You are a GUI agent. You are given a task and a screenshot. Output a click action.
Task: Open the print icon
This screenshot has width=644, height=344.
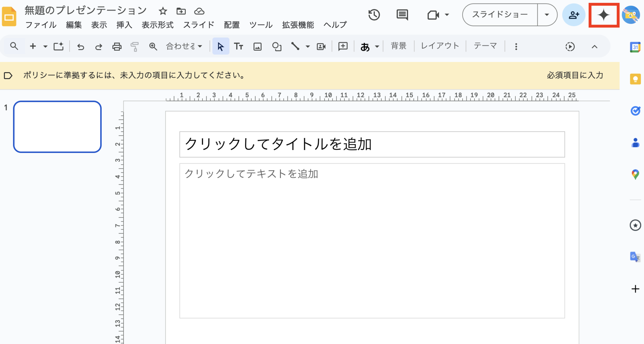(117, 46)
